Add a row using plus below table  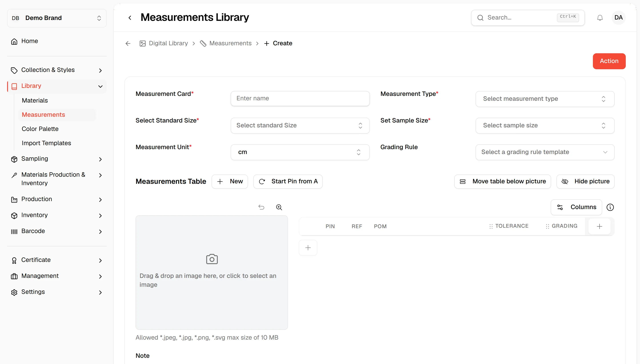coord(308,247)
